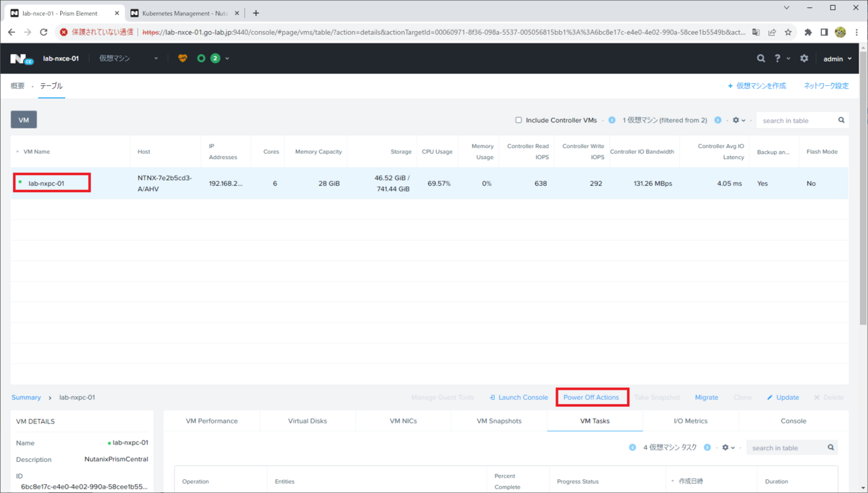The height and width of the screenshot is (493, 868).
Task: Open tasks table gear settings dropdown
Action: point(729,447)
